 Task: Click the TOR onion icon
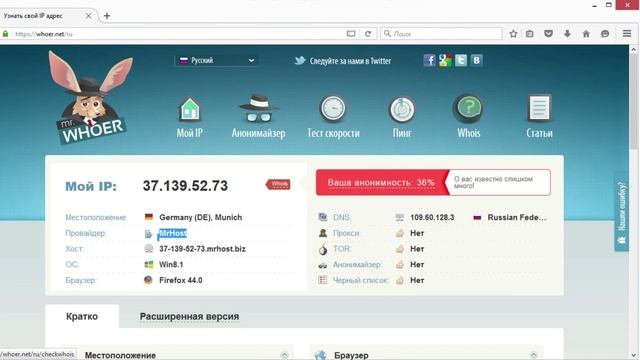(x=323, y=249)
